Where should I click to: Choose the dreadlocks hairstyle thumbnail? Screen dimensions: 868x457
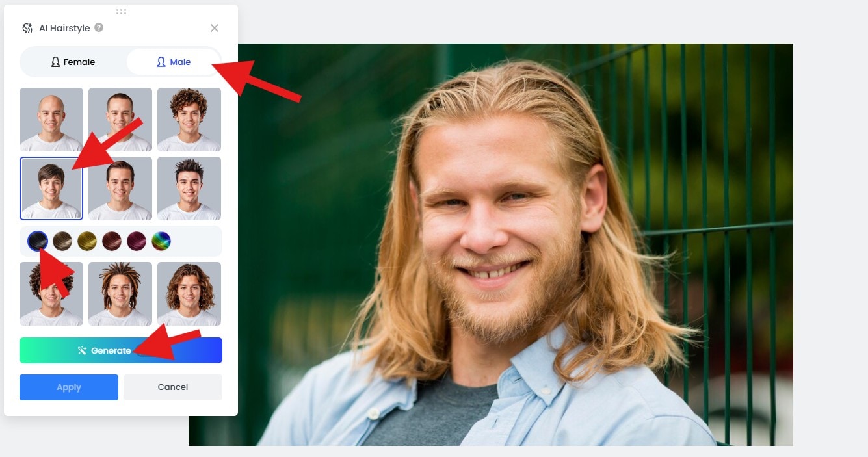pos(120,294)
